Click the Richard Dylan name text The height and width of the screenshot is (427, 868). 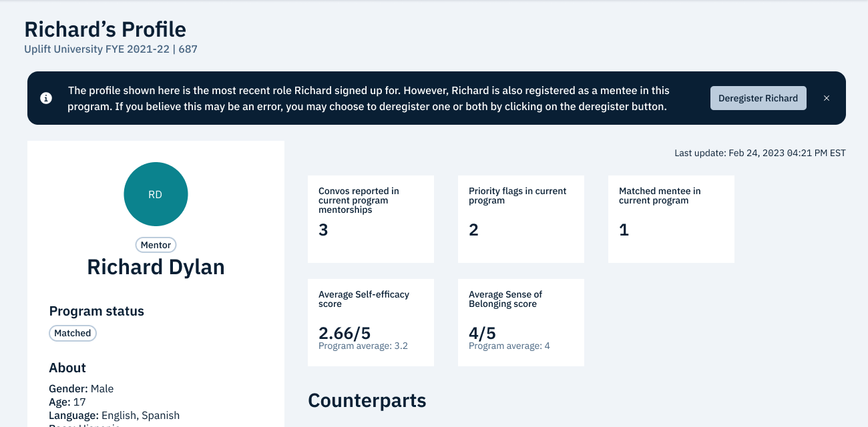point(156,267)
